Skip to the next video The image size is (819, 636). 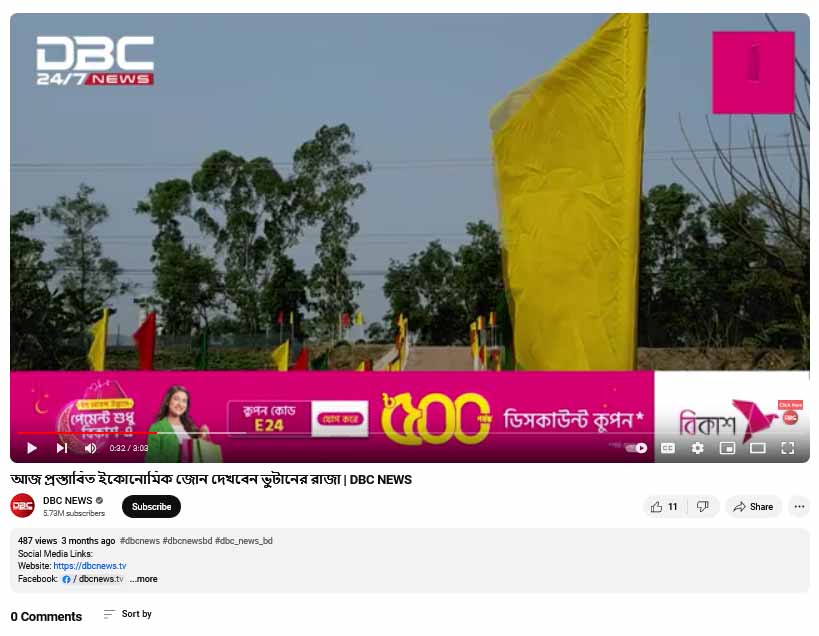click(62, 448)
